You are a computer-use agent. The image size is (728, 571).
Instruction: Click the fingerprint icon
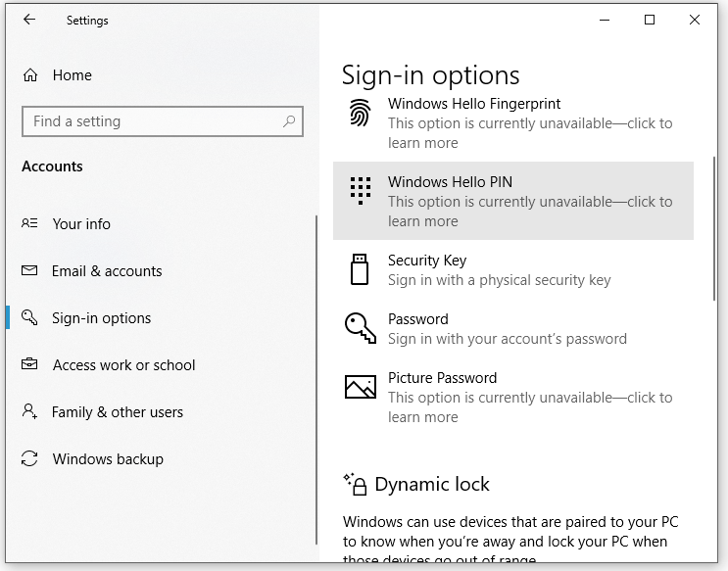[361, 113]
